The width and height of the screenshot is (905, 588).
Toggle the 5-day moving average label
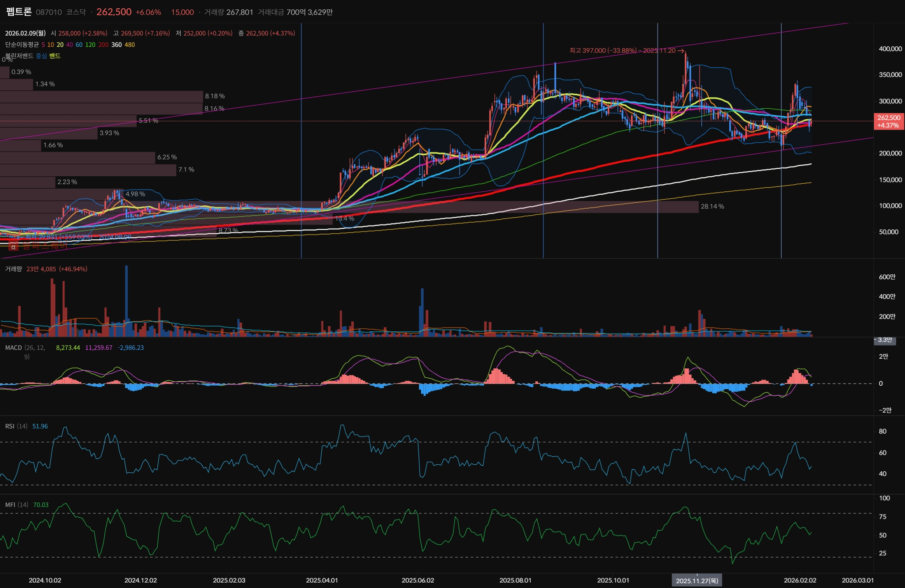pos(43,45)
